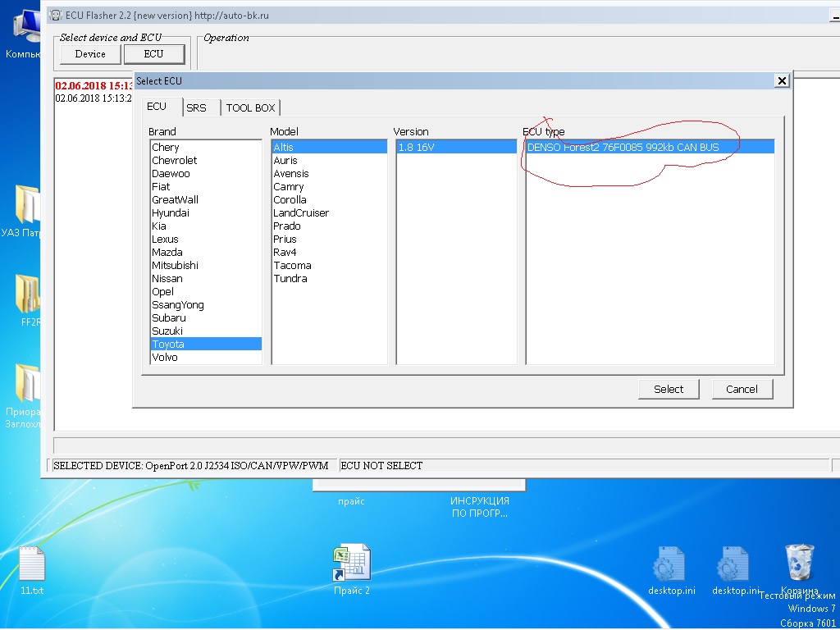Choose Camry in the Model list

(x=289, y=186)
